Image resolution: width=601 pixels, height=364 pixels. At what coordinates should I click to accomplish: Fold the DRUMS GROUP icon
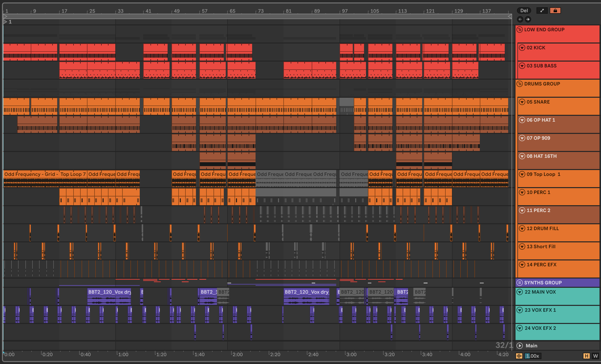[x=520, y=84]
